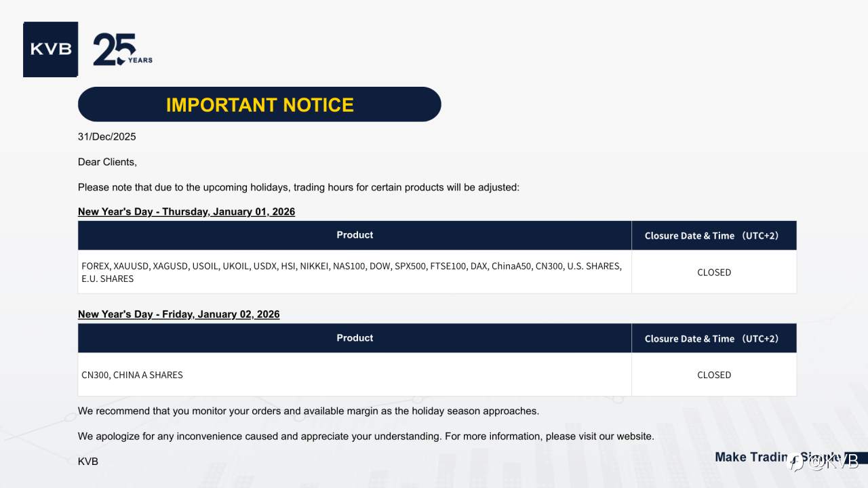Select the FOREX, XAUUSD product list cell
Viewport: 868px width, 488px height.
[351, 272]
